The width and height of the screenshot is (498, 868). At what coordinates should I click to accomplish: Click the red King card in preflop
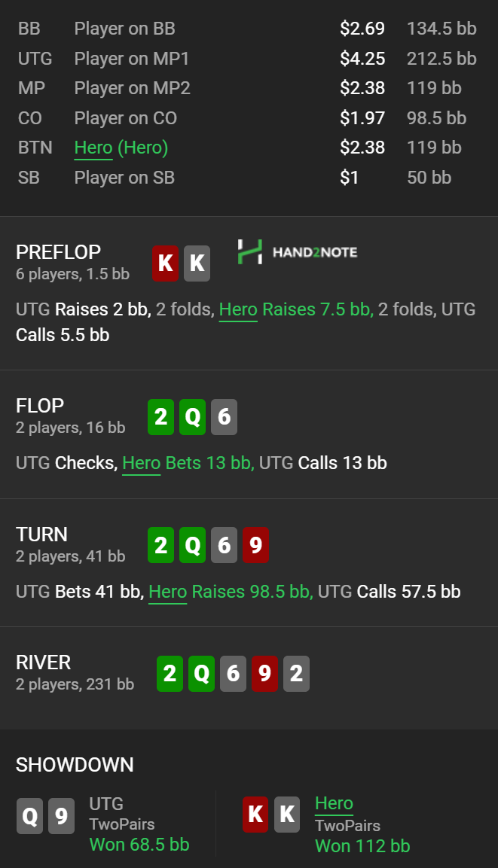pyautogui.click(x=166, y=263)
